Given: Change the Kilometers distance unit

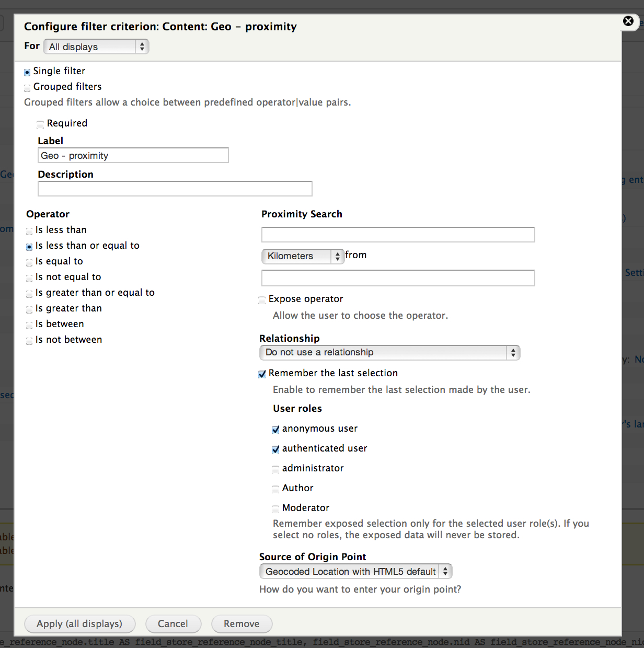Looking at the screenshot, I should (x=302, y=257).
